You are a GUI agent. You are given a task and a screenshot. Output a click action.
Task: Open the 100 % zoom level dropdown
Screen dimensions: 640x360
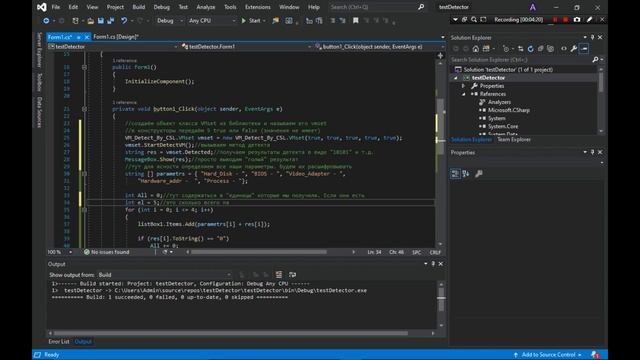60,252
